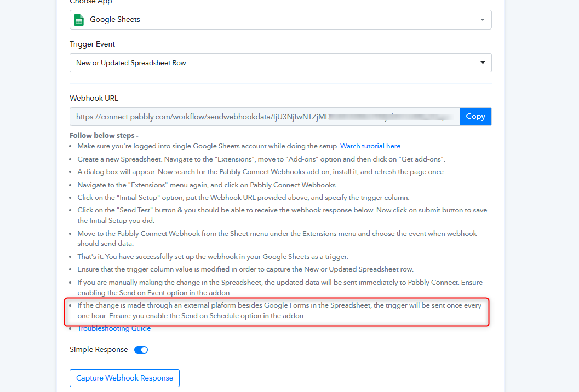579x392 pixels.
Task: Click the Simple Response label
Action: pos(99,349)
